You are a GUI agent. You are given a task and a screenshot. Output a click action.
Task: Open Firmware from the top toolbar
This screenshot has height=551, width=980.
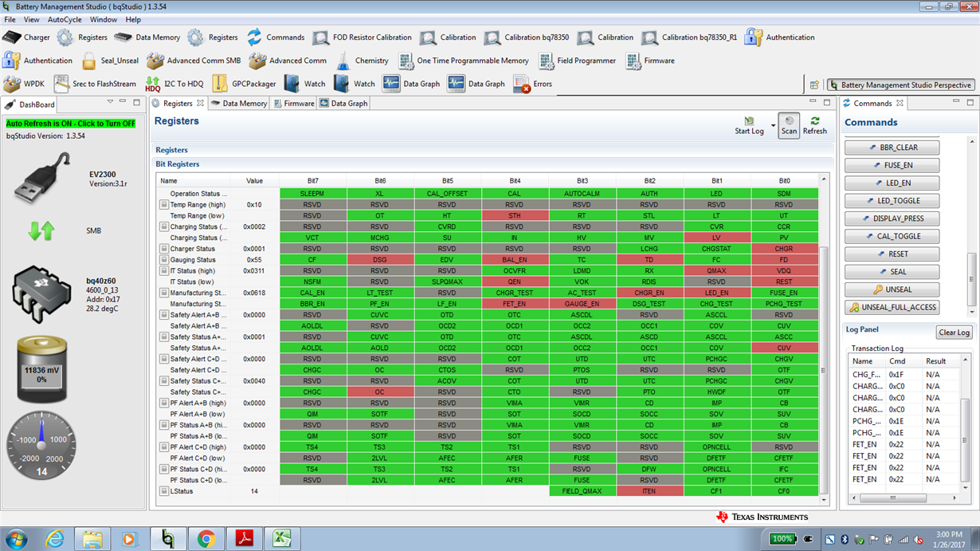(x=650, y=61)
